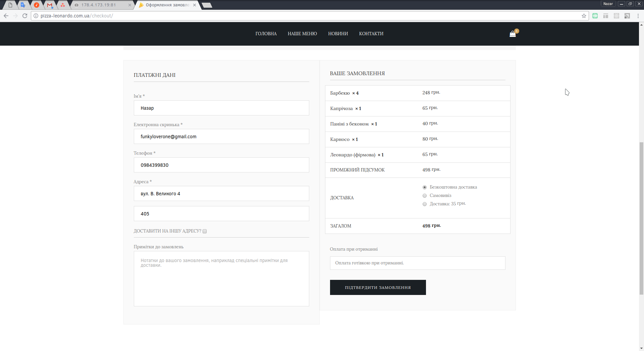Select Безкоштовна доставка radio option
The width and height of the screenshot is (644, 351).
(425, 187)
